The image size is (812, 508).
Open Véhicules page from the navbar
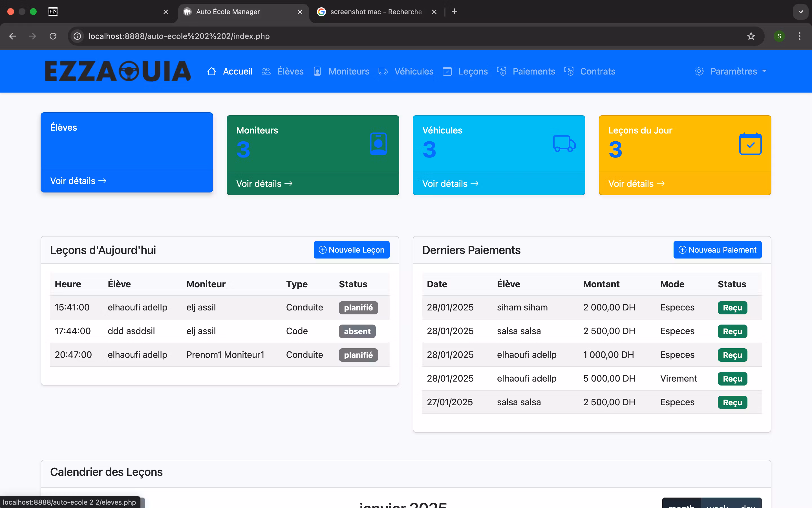click(x=414, y=71)
